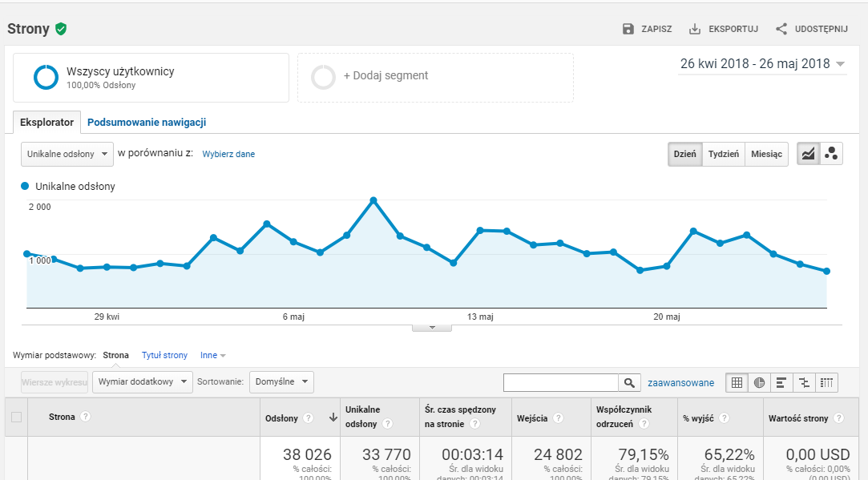Click the green verified shield icon

coord(61,29)
